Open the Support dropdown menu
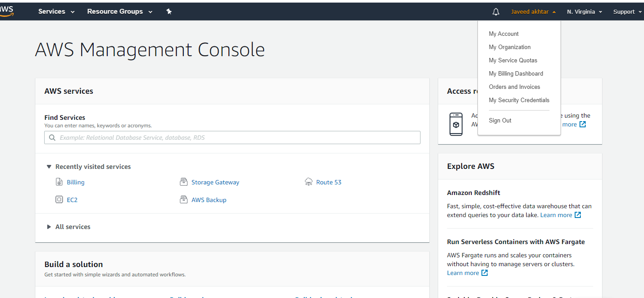Viewport: 644px width, 298px height. (x=627, y=12)
